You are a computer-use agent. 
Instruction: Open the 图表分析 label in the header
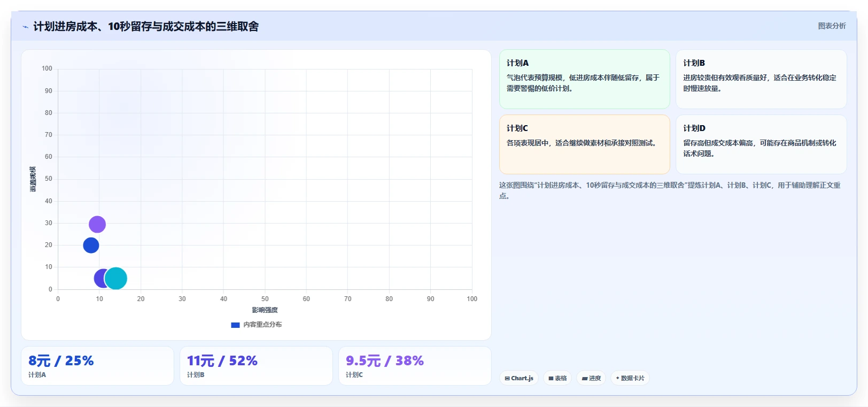coord(832,26)
